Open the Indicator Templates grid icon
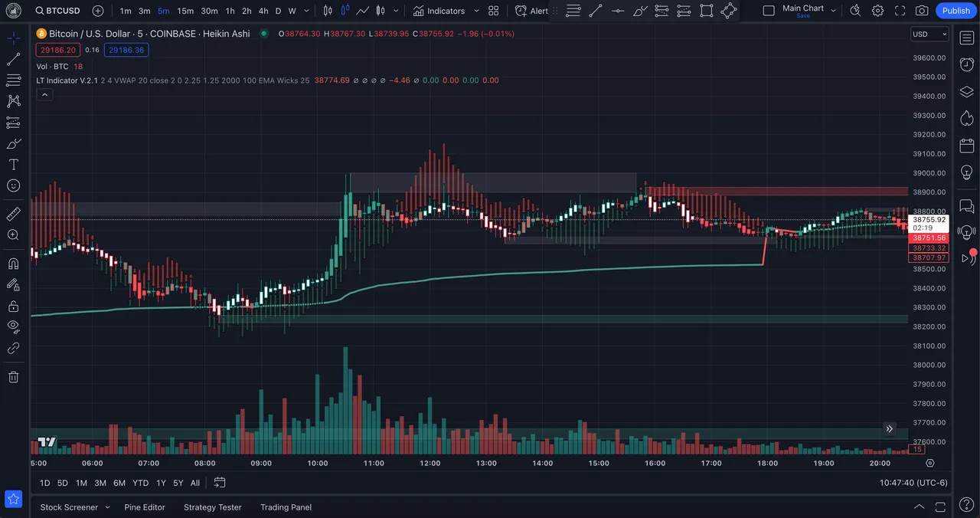The height and width of the screenshot is (518, 980). pyautogui.click(x=494, y=11)
